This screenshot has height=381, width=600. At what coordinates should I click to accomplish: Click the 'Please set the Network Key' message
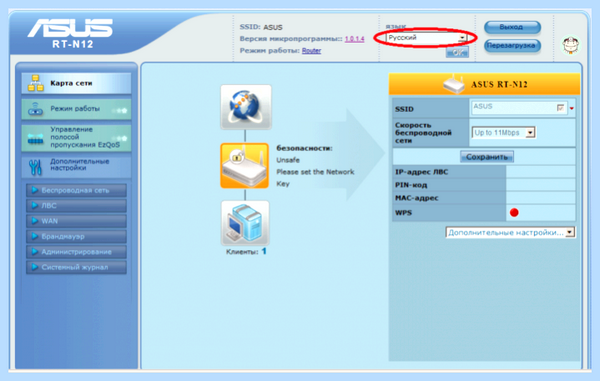click(x=315, y=178)
